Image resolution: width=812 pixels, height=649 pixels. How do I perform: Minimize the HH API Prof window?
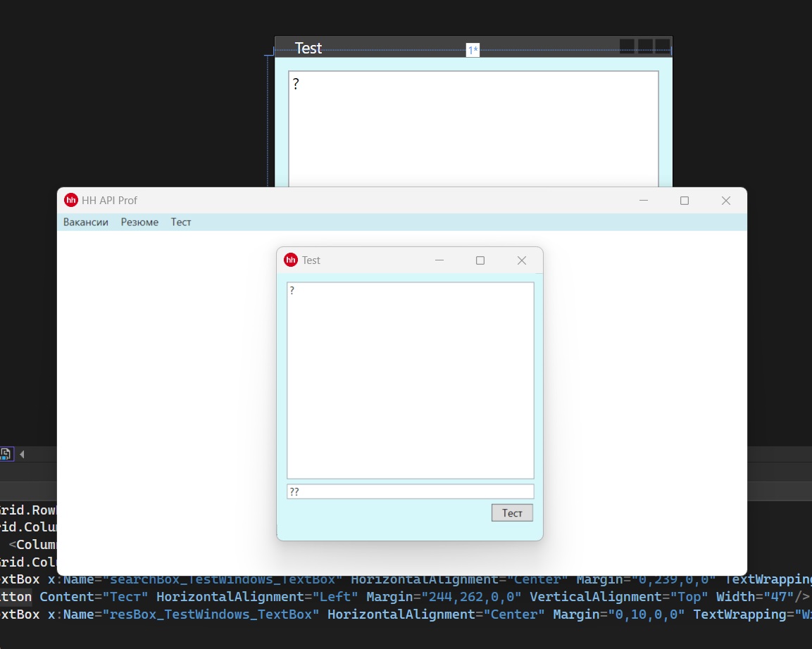[x=644, y=201]
